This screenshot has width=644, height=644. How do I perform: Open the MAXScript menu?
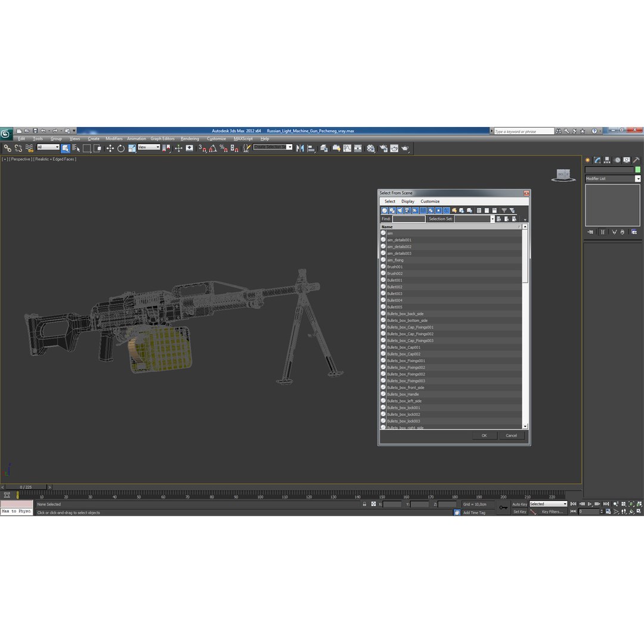pos(243,139)
